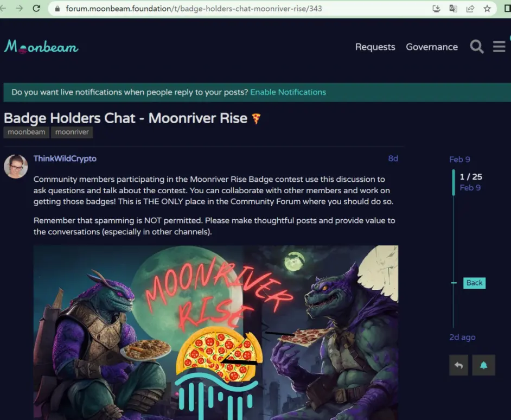Click the install app icon in the address bar

436,9
